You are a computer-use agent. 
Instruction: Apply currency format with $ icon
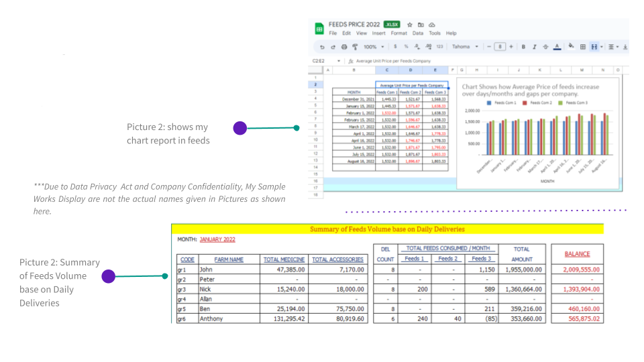395,46
